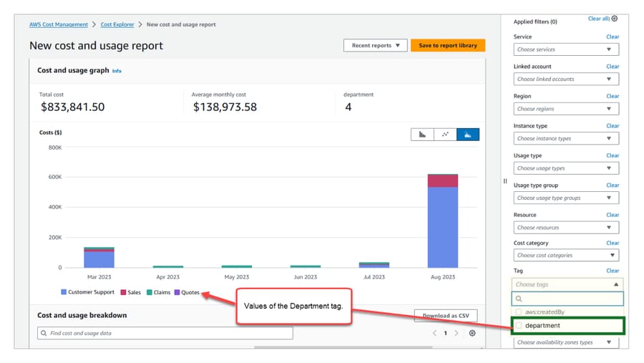Open breakdown table preferences gear icon
Viewport: 644px width, 363px height.
(x=472, y=333)
